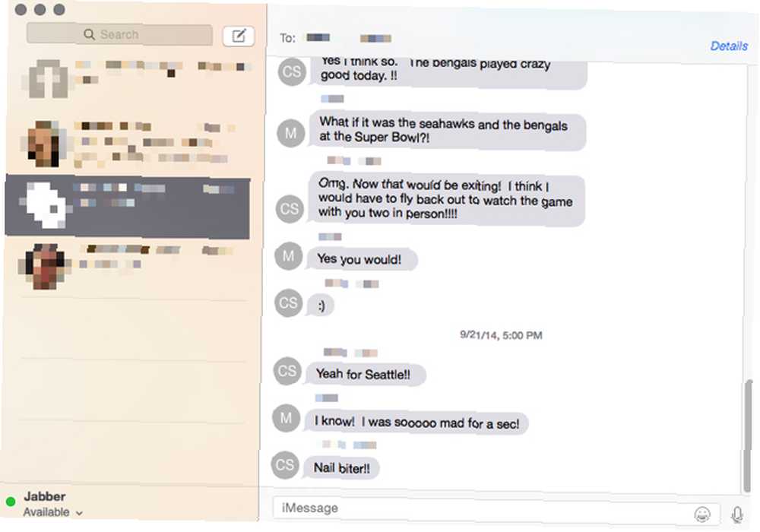Image resolution: width=760 pixels, height=532 pixels.
Task: Select the fourth conversation in list
Action: (129, 267)
